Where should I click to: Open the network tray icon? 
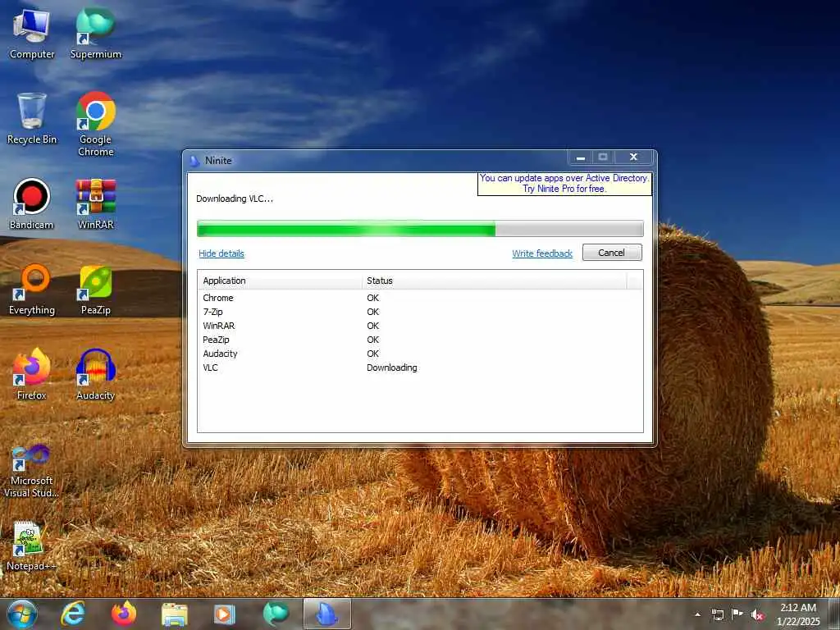(717, 614)
